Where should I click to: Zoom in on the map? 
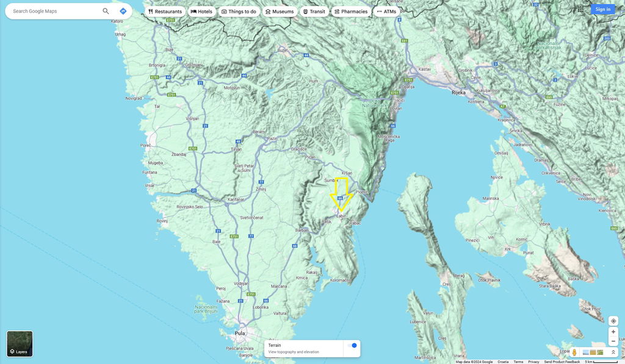tap(613, 332)
